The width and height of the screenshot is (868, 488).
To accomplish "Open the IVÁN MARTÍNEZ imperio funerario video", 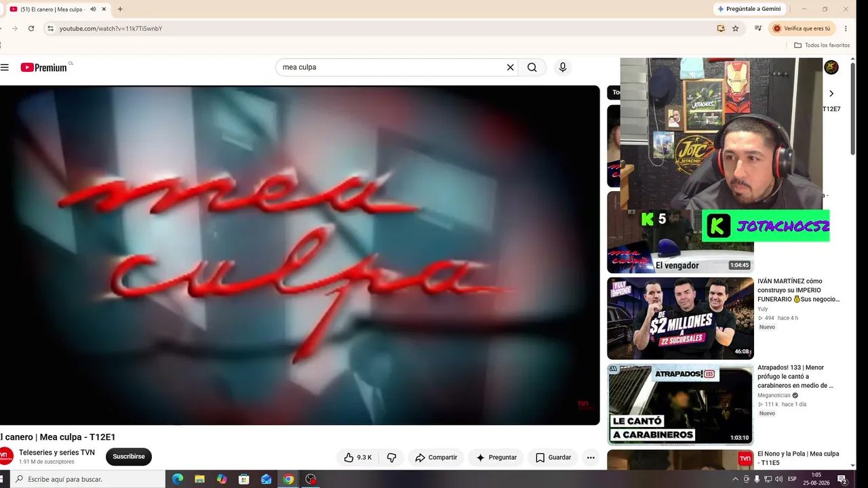I will 799,290.
